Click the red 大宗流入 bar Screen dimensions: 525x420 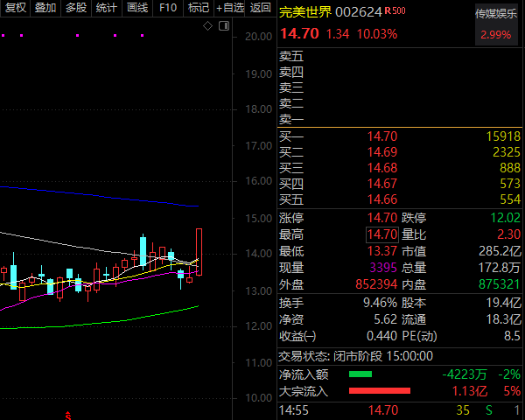tap(380, 391)
